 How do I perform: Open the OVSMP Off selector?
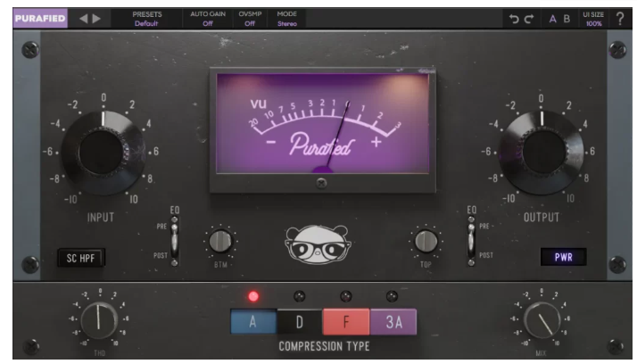(x=250, y=19)
